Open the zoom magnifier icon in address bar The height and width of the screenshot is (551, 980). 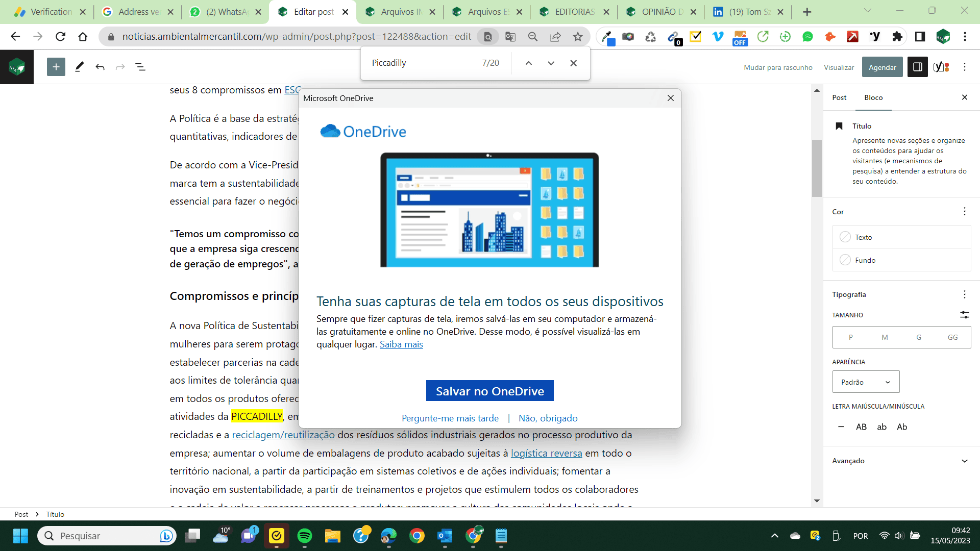coord(533,36)
